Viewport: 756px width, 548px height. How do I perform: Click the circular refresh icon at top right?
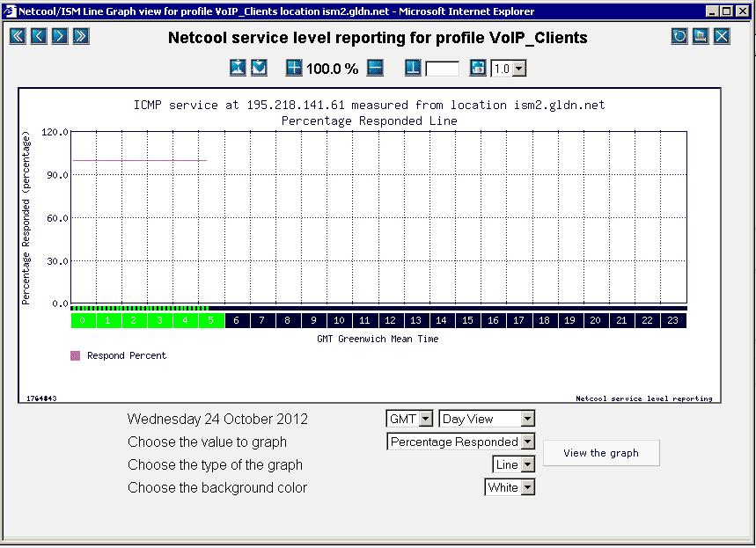point(679,36)
